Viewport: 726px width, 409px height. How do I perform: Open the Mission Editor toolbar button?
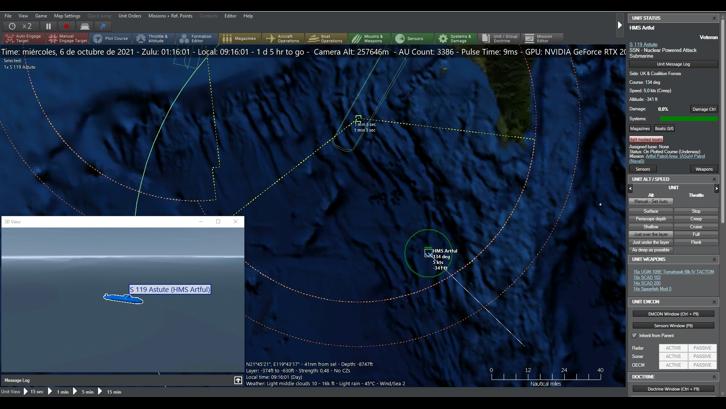click(542, 38)
